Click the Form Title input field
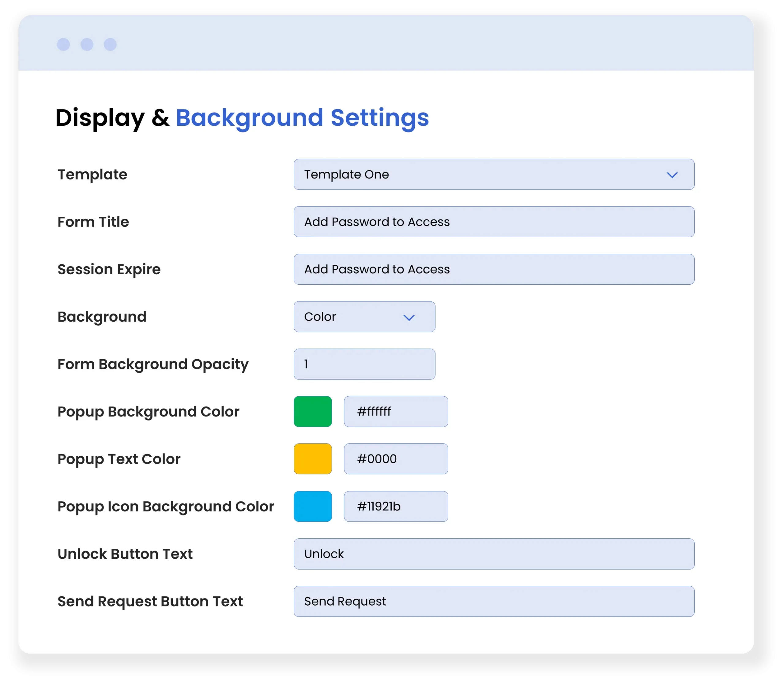The height and width of the screenshot is (684, 784). click(493, 222)
